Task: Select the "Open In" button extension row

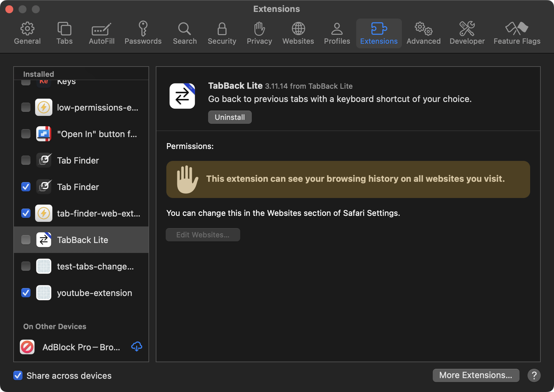Action: tap(97, 134)
